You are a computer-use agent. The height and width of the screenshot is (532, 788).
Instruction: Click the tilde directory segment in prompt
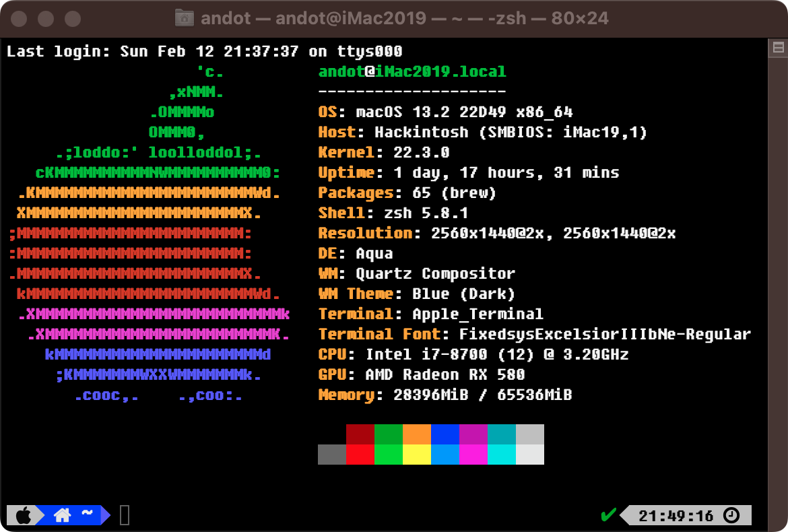pos(87,513)
